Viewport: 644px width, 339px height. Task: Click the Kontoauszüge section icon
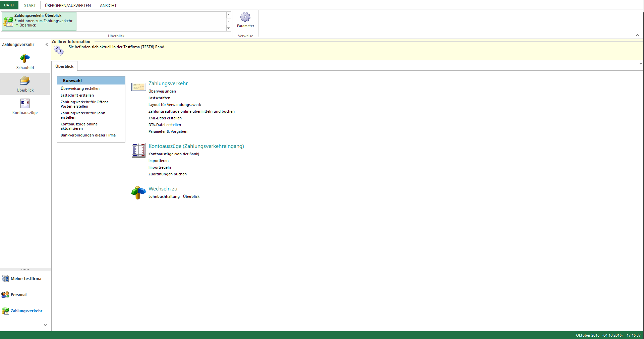click(138, 150)
